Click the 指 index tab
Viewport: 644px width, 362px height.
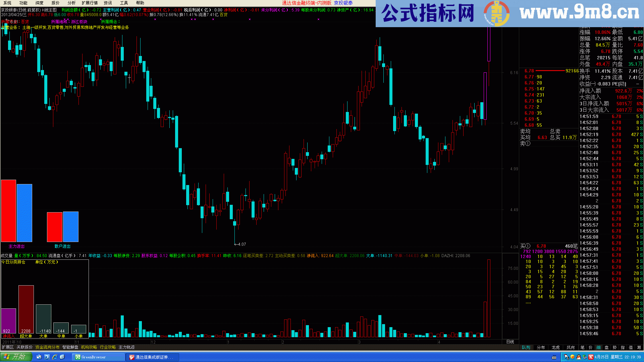tap(623, 348)
